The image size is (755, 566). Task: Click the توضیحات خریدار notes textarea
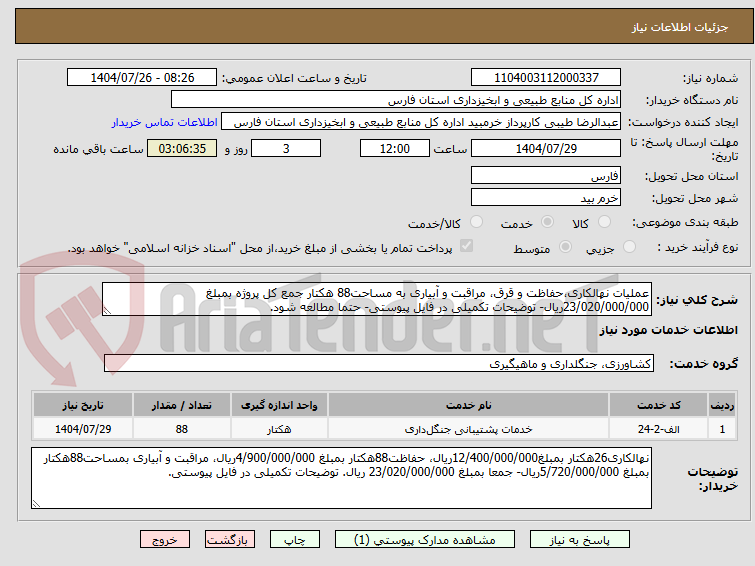click(x=341, y=478)
